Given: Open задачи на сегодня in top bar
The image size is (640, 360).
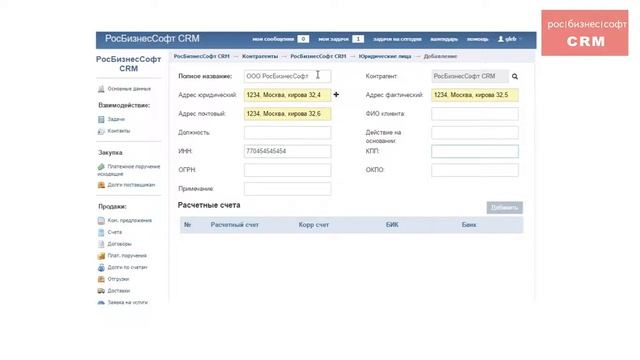Looking at the screenshot, I should click(x=397, y=39).
